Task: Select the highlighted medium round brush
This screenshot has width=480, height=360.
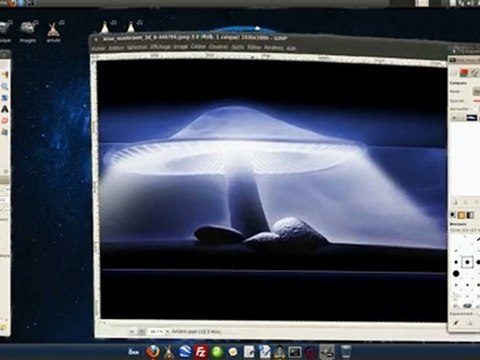Action: point(467,262)
